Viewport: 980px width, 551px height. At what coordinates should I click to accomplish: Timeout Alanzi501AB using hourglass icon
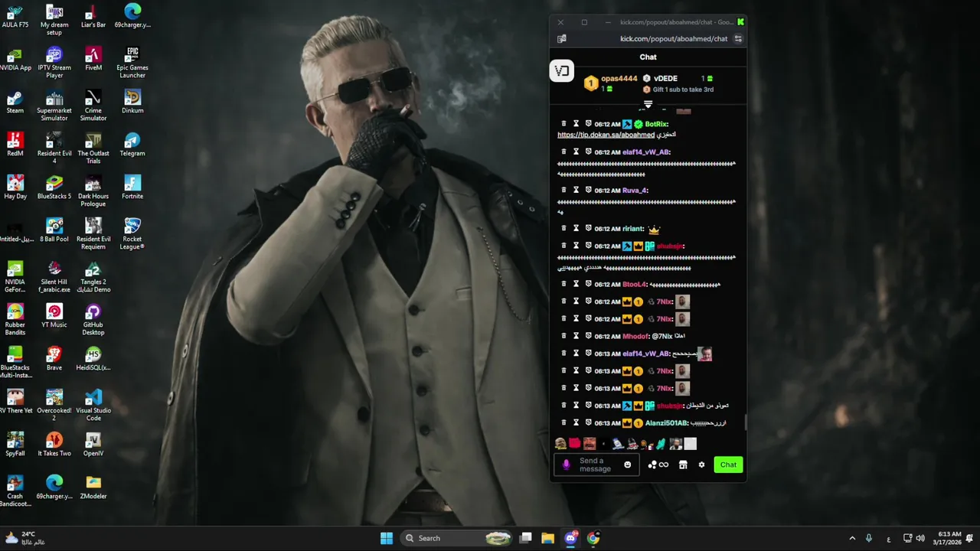[576, 422]
